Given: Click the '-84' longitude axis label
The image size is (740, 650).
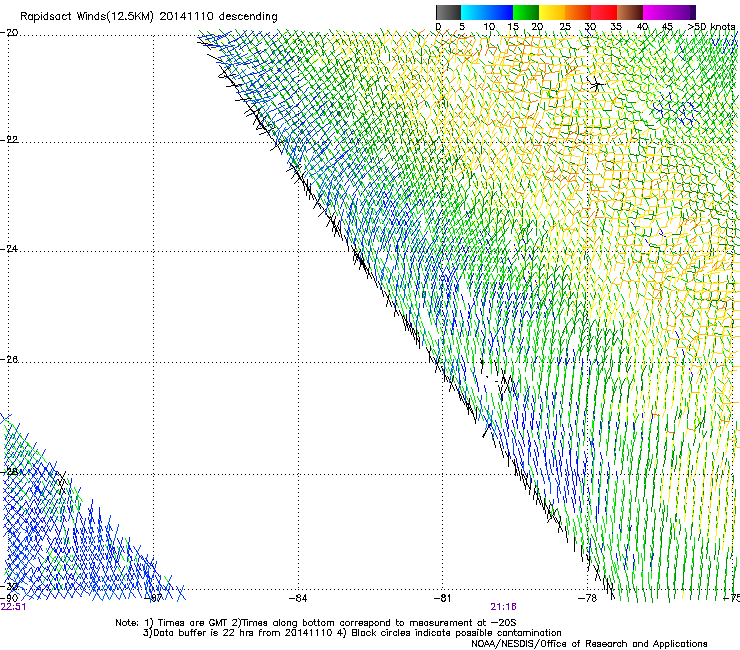Looking at the screenshot, I should pos(298,598).
